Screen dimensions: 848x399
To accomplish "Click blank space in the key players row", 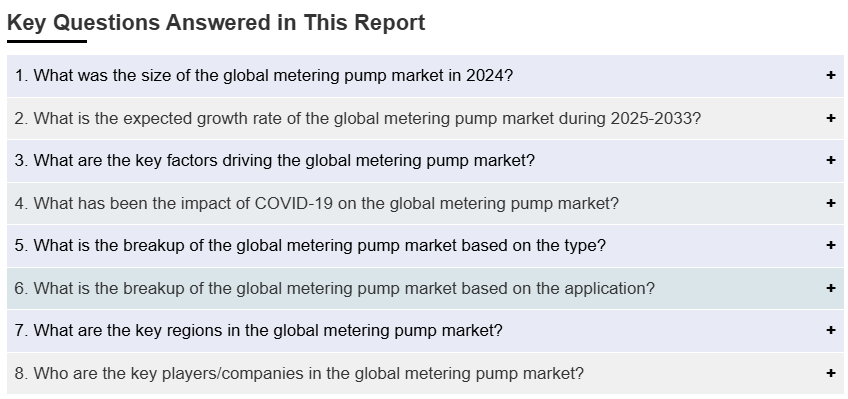I will pyautogui.click(x=703, y=373).
